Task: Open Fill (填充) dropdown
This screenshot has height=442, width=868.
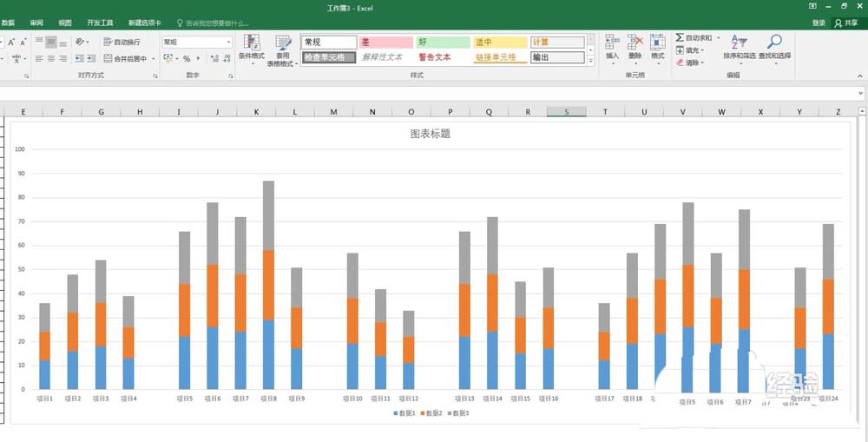Action: pos(690,50)
